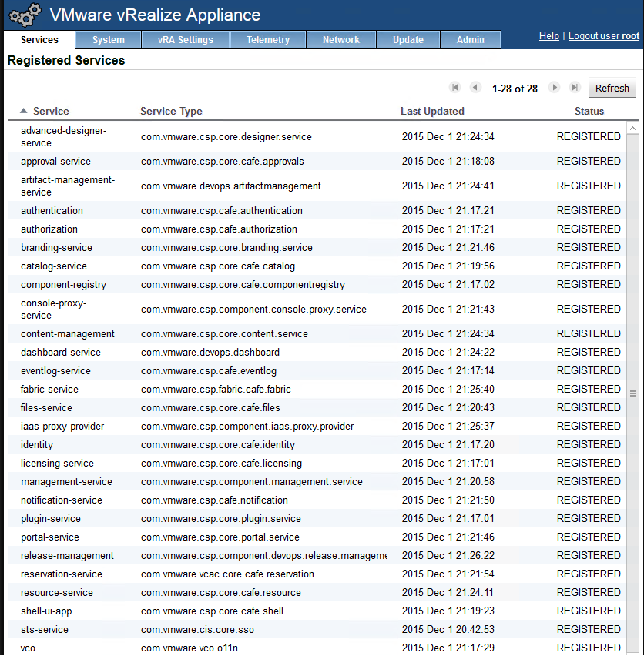
Task: Select iaas-proxy-provider row
Action: [x=317, y=426]
